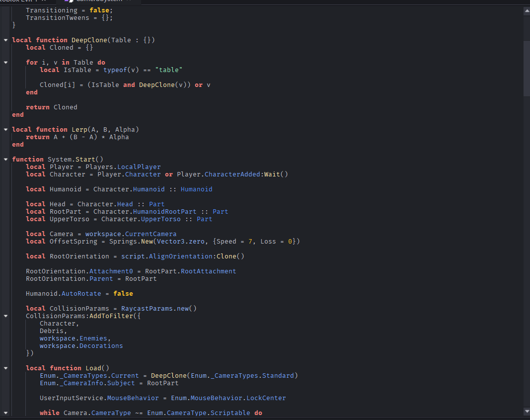Click the ':: Humanoid' type annotation
Viewport: 530px width, 420px height.
tap(191, 189)
